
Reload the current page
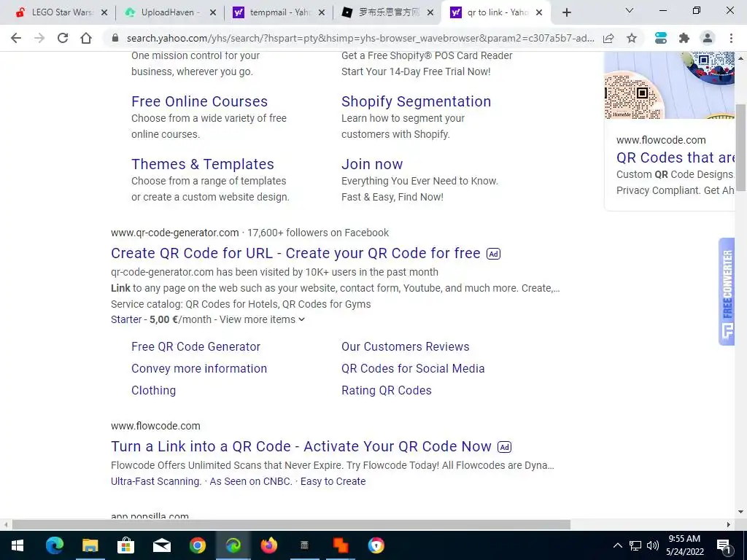tap(63, 38)
